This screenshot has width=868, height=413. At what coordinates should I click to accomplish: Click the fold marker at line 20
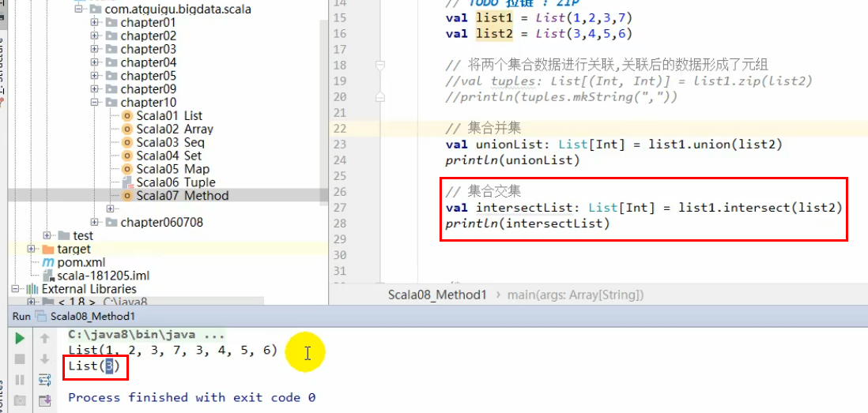379,97
